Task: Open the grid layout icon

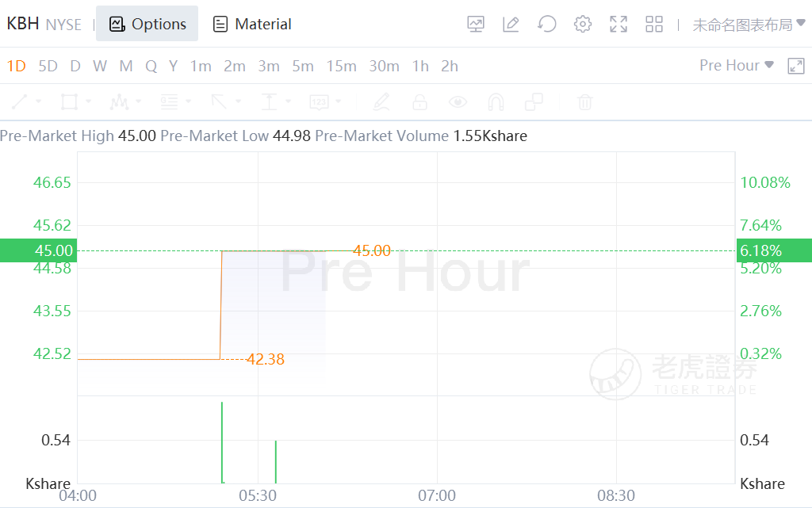Action: (x=654, y=25)
